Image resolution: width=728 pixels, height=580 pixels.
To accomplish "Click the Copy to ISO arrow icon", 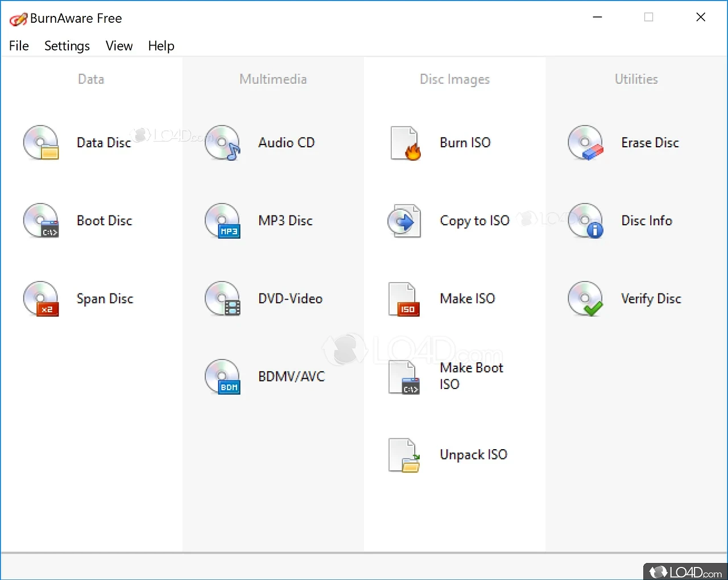I will (x=404, y=221).
